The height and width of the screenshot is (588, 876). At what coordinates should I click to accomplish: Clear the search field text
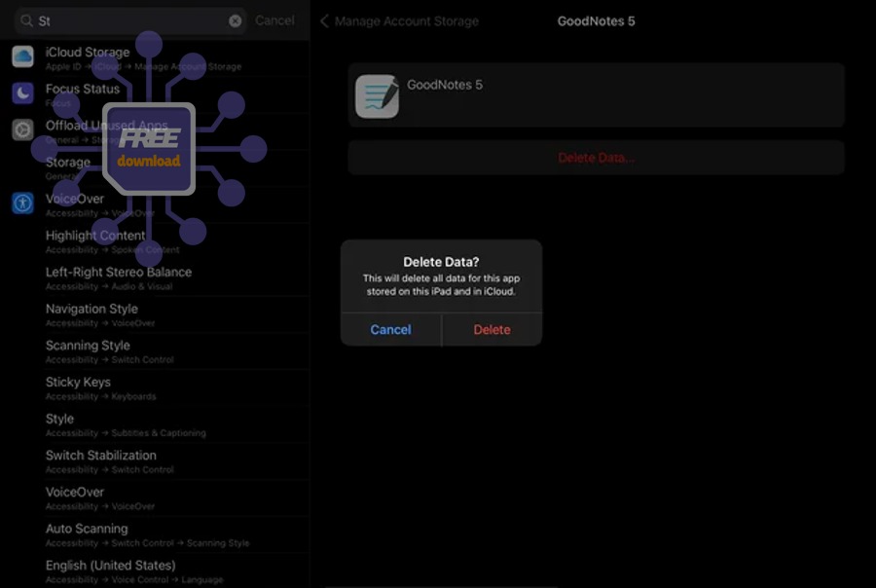coord(236,21)
